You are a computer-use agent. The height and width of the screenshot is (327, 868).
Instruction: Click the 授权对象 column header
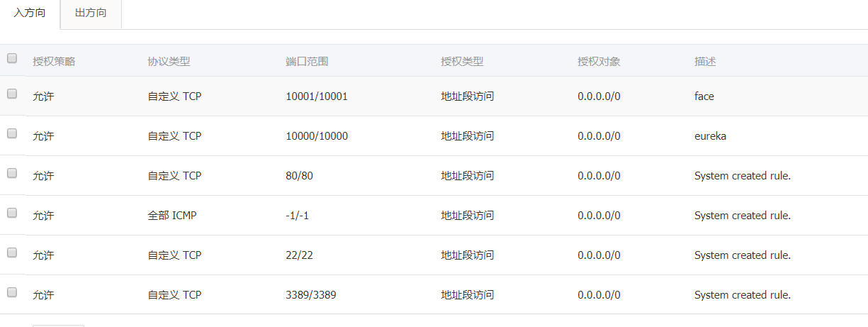[599, 62]
